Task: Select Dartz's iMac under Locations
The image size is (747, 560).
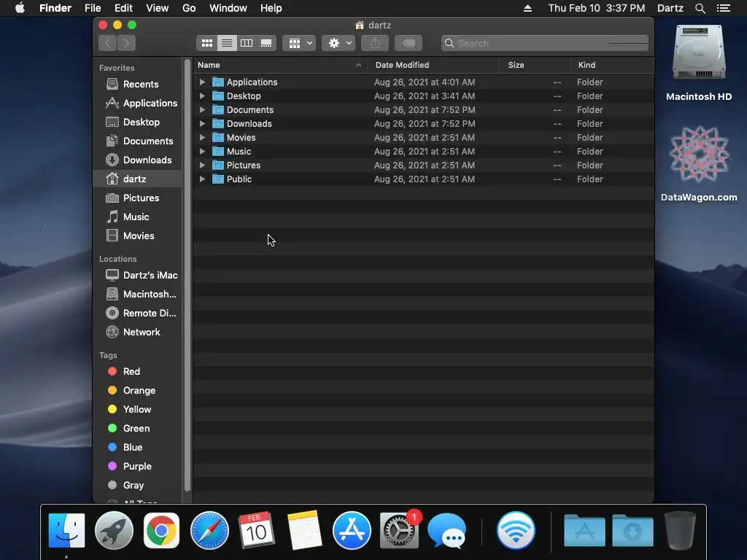Action: (x=138, y=275)
